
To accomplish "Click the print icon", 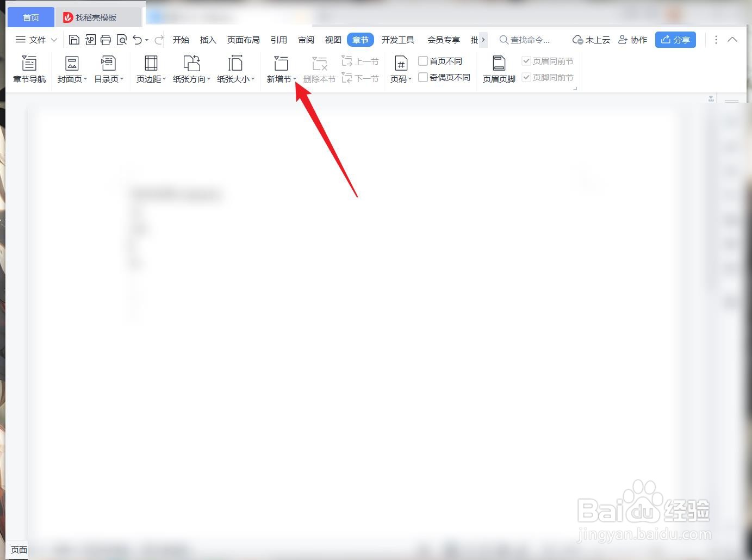I will 106,40.
